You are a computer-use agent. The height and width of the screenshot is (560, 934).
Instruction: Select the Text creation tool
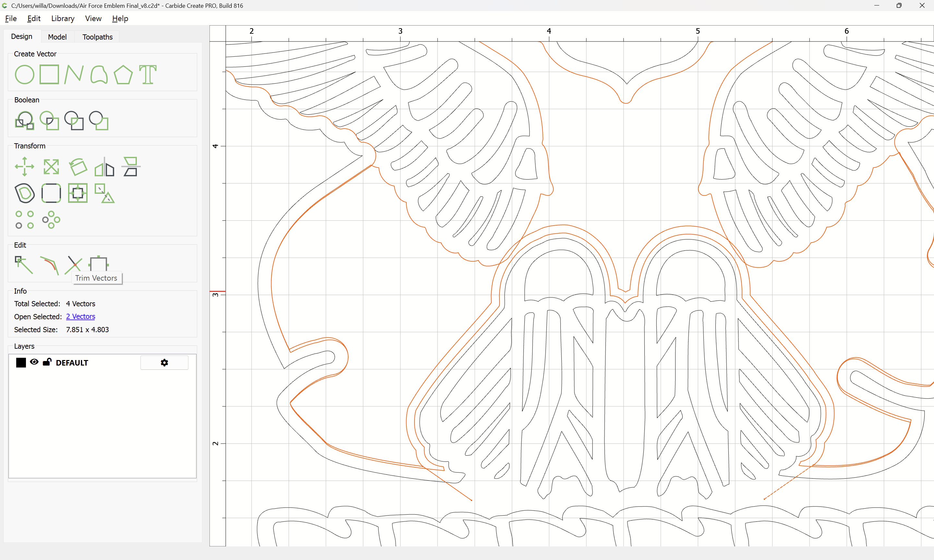point(148,74)
